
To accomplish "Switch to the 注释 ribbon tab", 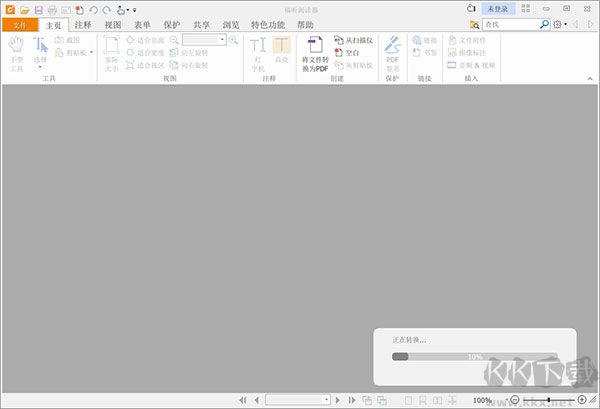I will 83,24.
